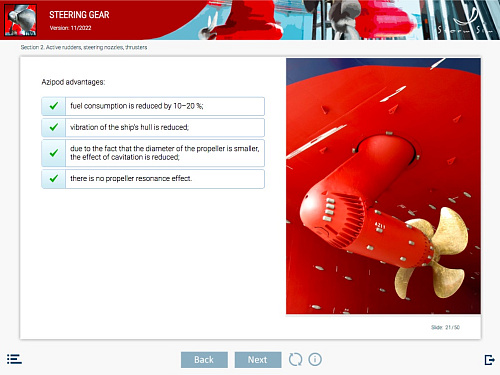
Task: Click the 'Slide: 21 / 50' counter
Action: pyautogui.click(x=445, y=327)
